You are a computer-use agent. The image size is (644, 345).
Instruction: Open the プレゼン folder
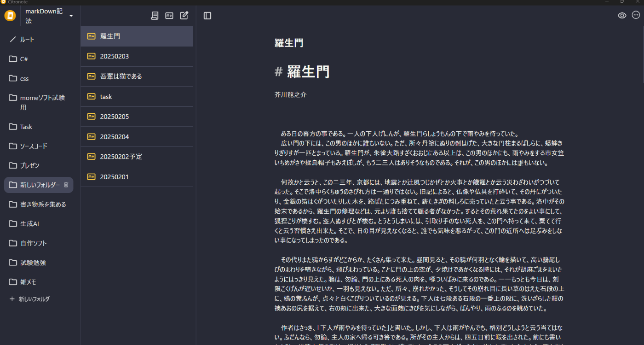pyautogui.click(x=39, y=165)
